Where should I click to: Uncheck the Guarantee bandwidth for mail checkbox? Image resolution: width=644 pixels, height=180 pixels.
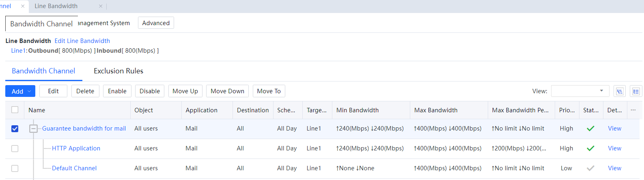(15, 129)
